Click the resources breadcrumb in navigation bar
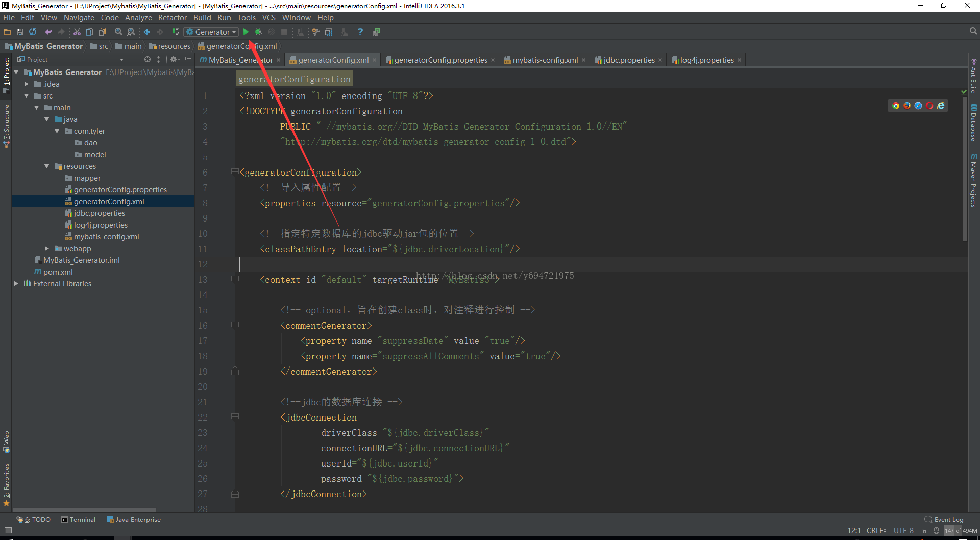 click(x=169, y=46)
